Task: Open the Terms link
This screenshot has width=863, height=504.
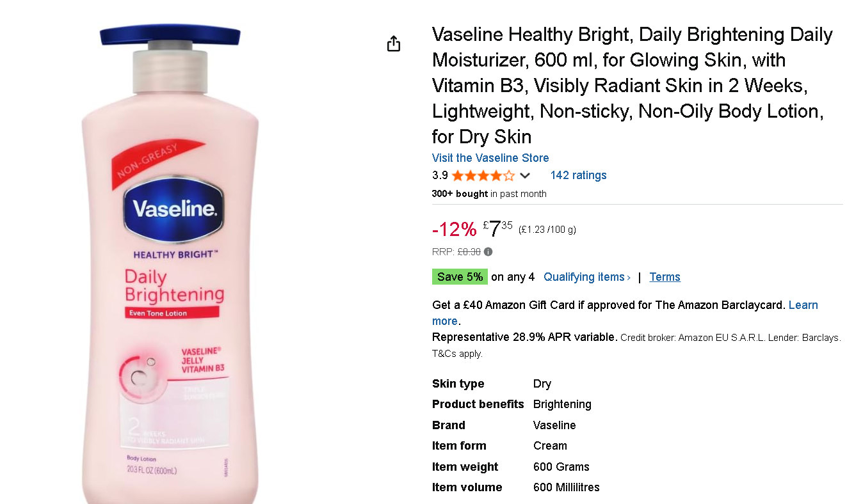Action: (665, 277)
